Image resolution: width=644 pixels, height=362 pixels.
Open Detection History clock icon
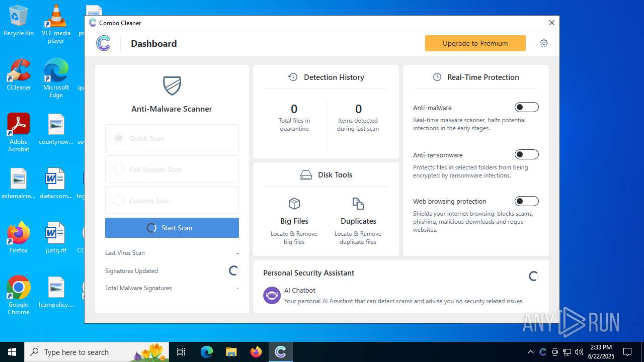pos(293,77)
